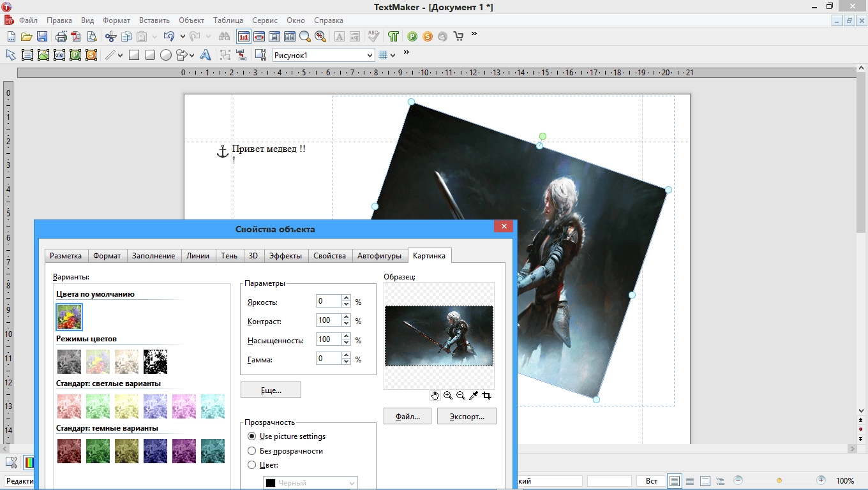868x490 pixels.
Task: Toggle formatting marks with pilcrow icon
Action: tap(393, 36)
